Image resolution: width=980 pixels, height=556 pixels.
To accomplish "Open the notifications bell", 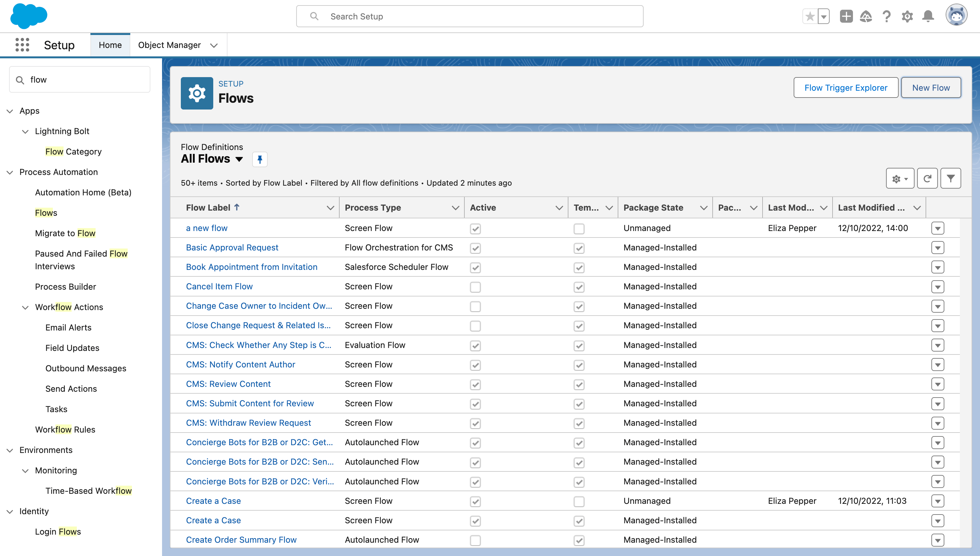I will [x=928, y=17].
